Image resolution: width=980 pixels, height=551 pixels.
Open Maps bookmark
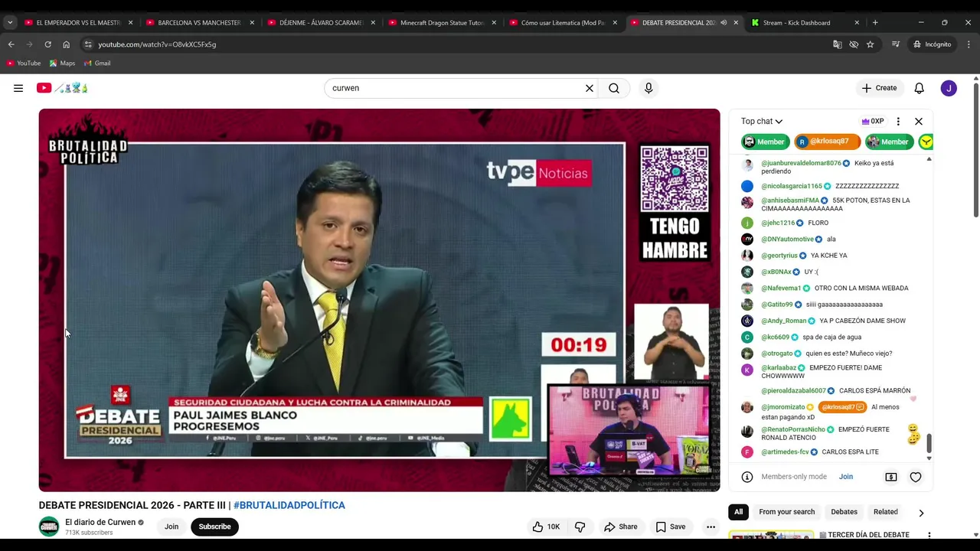pos(62,64)
